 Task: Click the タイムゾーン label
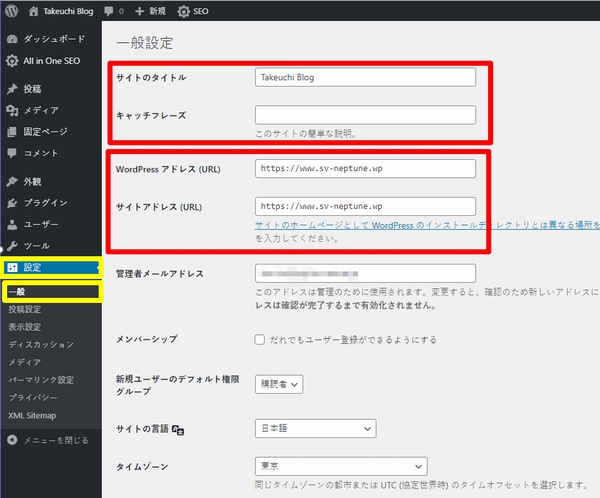pyautogui.click(x=142, y=467)
